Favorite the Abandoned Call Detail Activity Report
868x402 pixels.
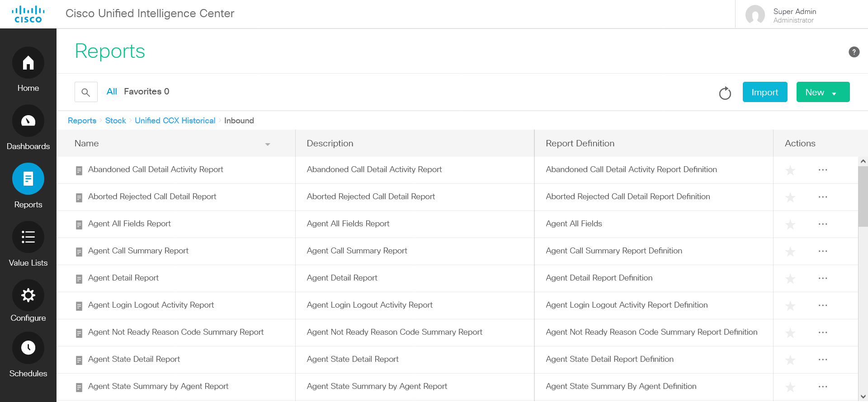(790, 170)
